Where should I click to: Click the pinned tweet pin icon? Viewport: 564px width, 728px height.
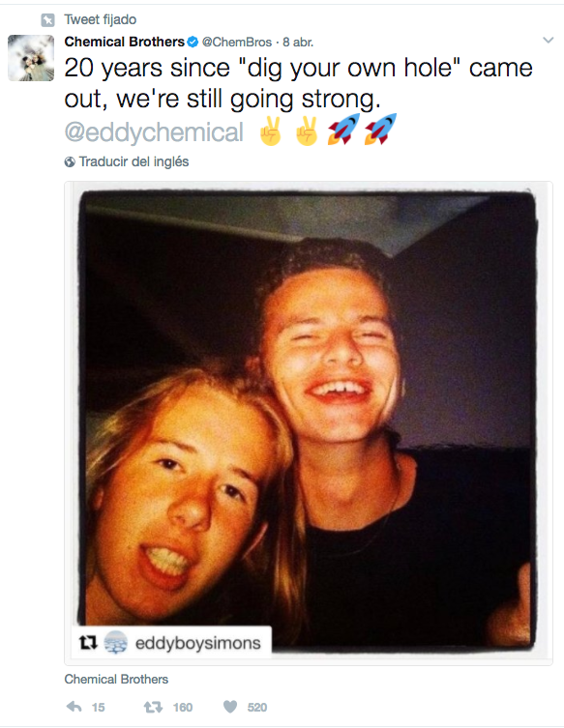pos(47,20)
